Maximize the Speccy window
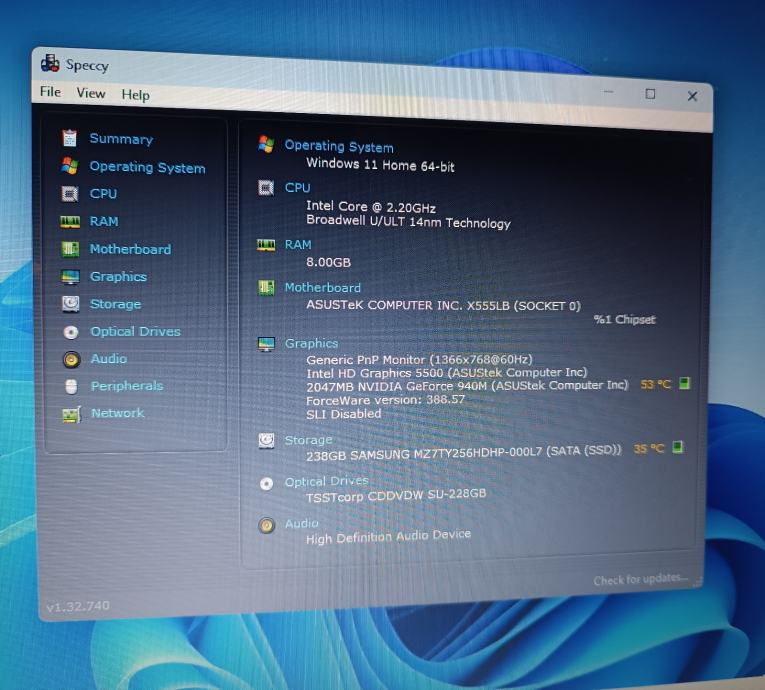 tap(650, 94)
